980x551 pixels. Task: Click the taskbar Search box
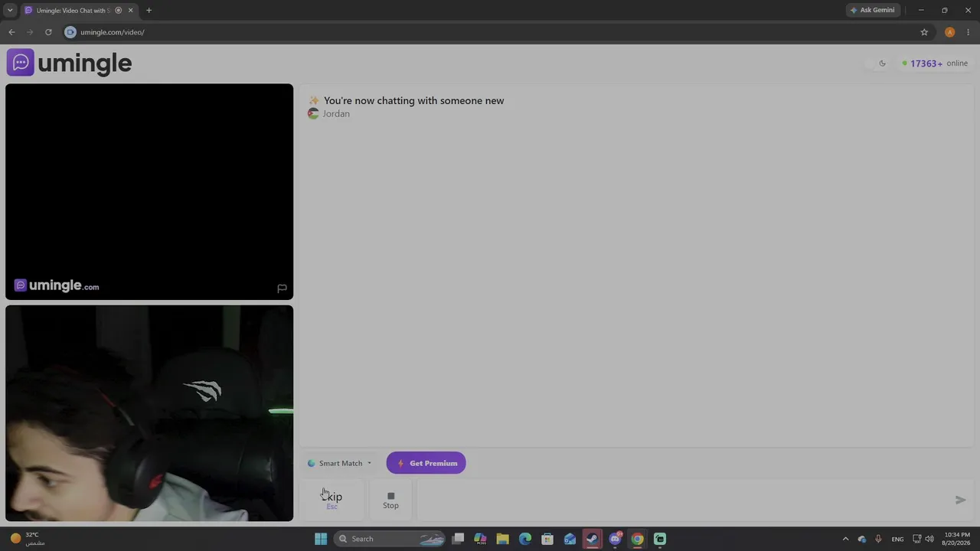390,539
